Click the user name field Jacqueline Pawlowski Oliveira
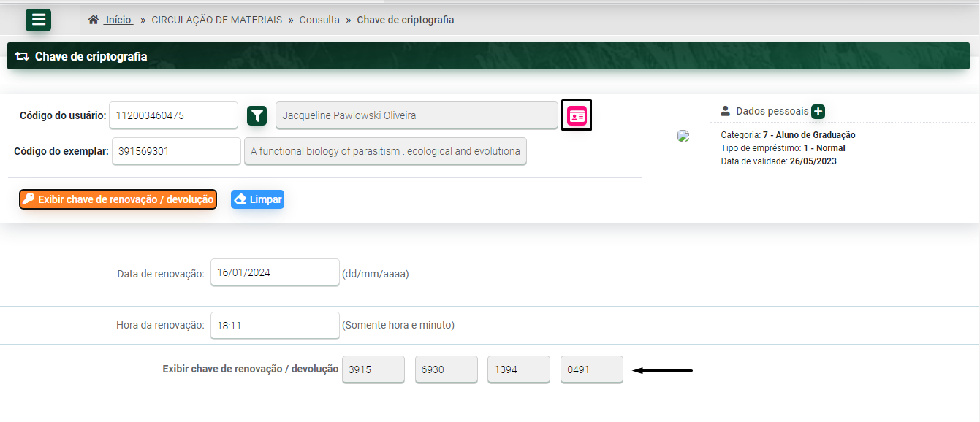The width and height of the screenshot is (980, 422). (417, 115)
